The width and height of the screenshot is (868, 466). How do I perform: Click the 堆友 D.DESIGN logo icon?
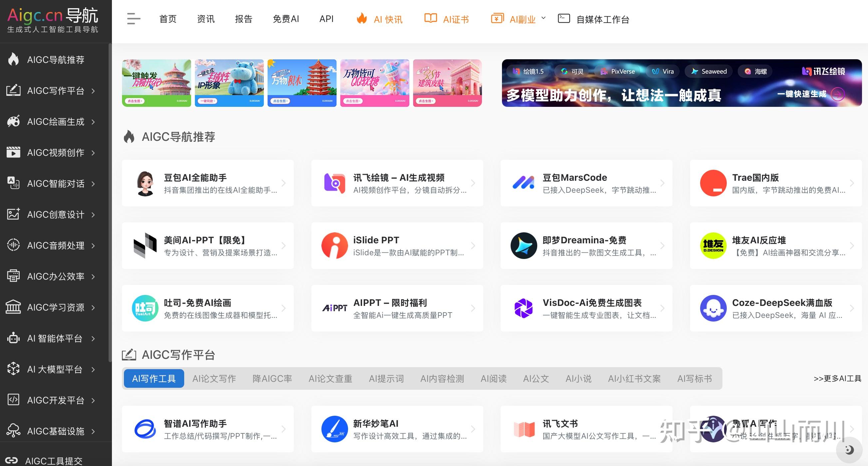click(713, 246)
